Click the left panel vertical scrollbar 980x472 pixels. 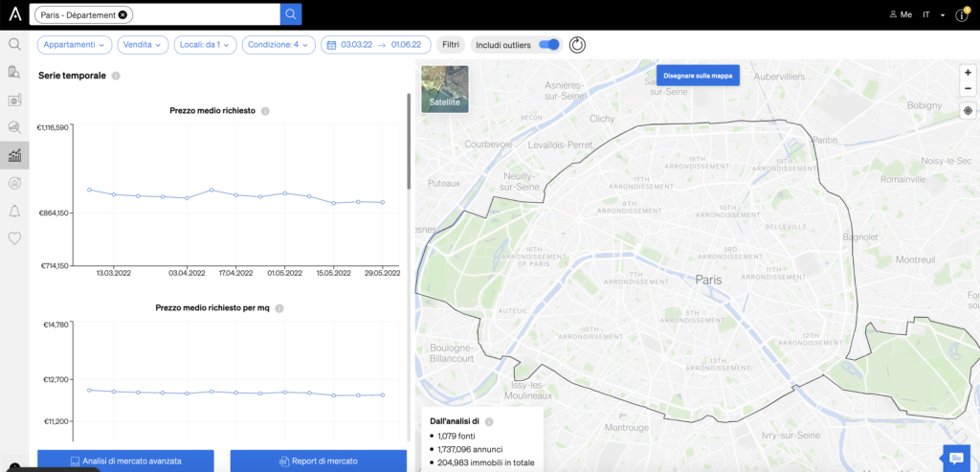(x=410, y=142)
